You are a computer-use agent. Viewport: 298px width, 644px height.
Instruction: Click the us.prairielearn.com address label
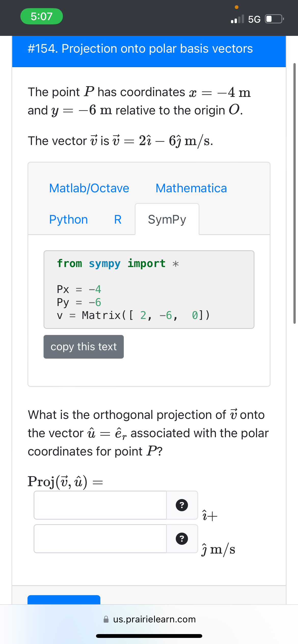(x=154, y=619)
